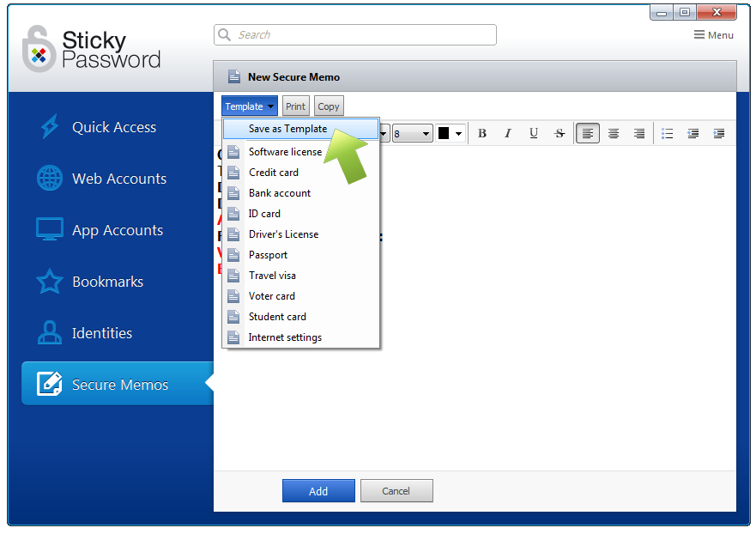Open the Template dropdown button

[249, 106]
